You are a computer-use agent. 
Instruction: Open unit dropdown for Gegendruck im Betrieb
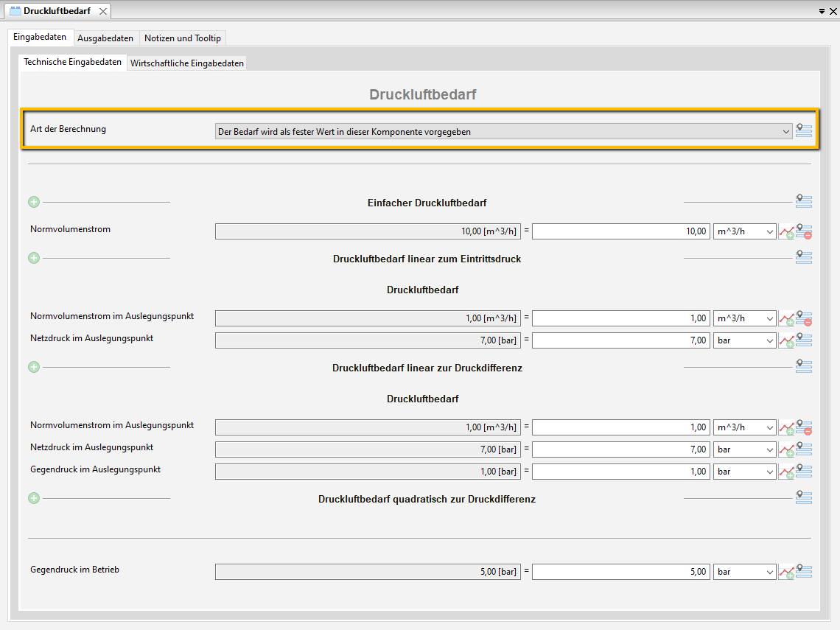point(744,572)
